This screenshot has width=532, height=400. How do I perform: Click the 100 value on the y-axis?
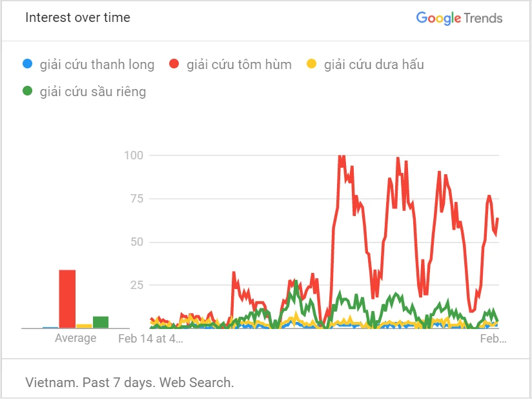[136, 155]
